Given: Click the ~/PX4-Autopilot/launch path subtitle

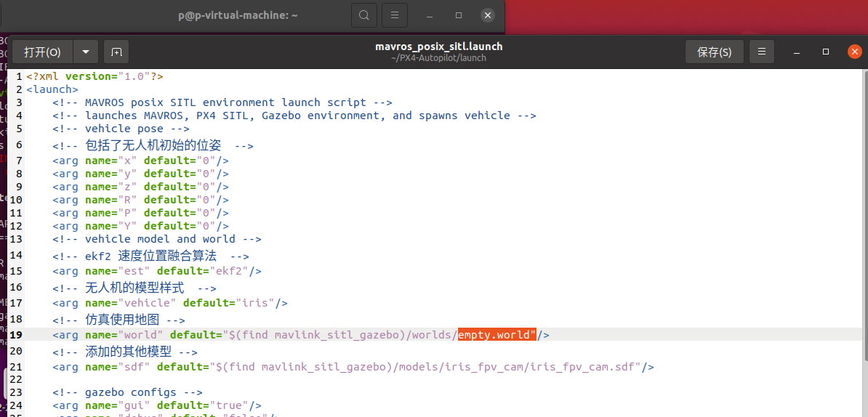Looking at the screenshot, I should [438, 58].
